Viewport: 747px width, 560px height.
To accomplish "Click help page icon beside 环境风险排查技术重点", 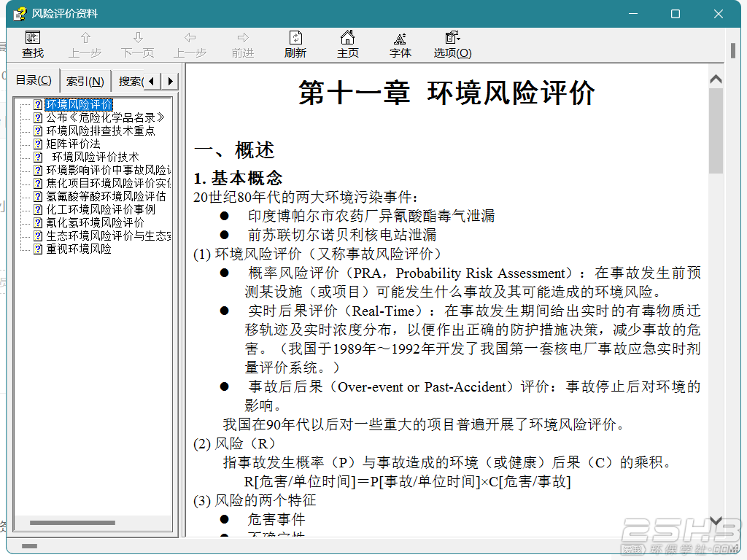I will (39, 131).
